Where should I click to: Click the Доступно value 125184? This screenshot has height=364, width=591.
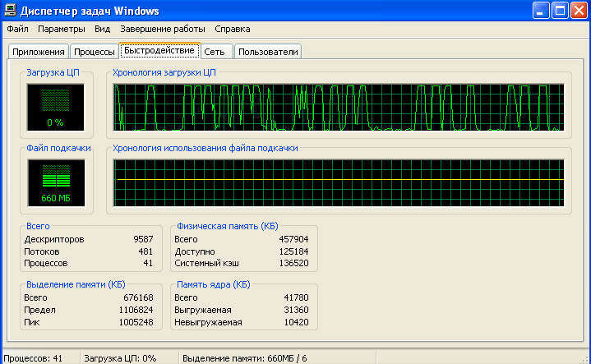coord(293,251)
